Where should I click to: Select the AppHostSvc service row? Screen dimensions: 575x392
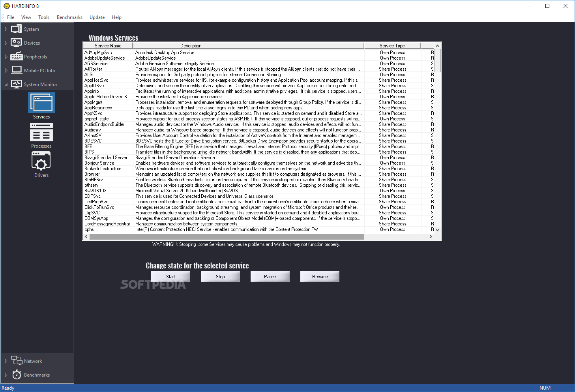click(258, 80)
